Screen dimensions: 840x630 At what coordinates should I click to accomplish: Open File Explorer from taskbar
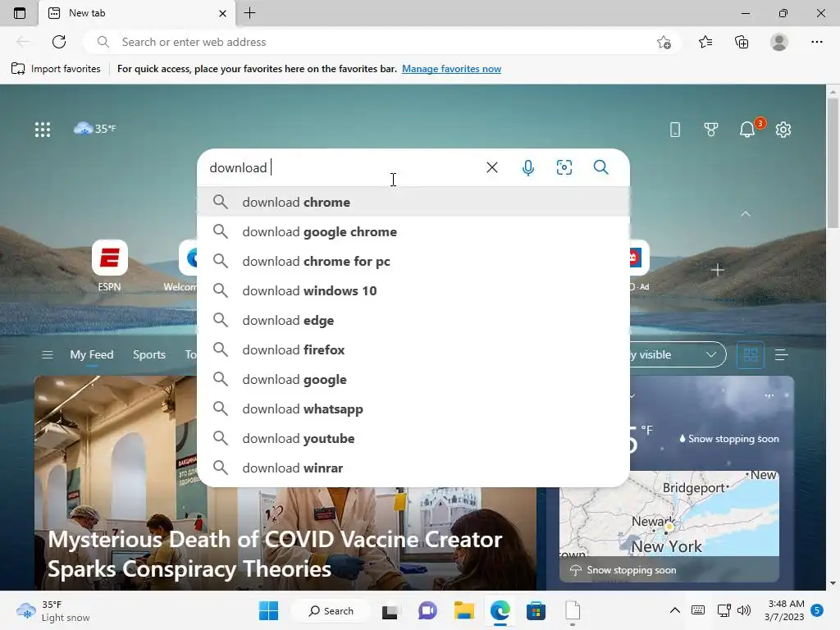click(x=464, y=610)
